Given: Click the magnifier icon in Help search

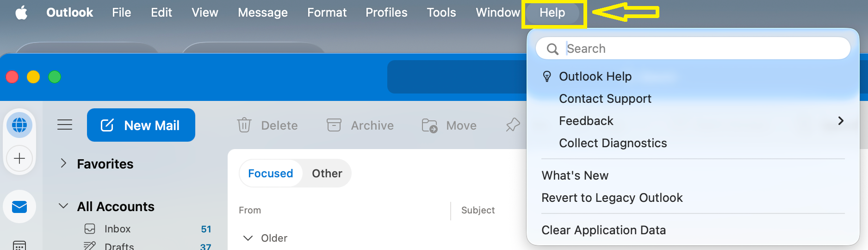Looking at the screenshot, I should pyautogui.click(x=552, y=49).
